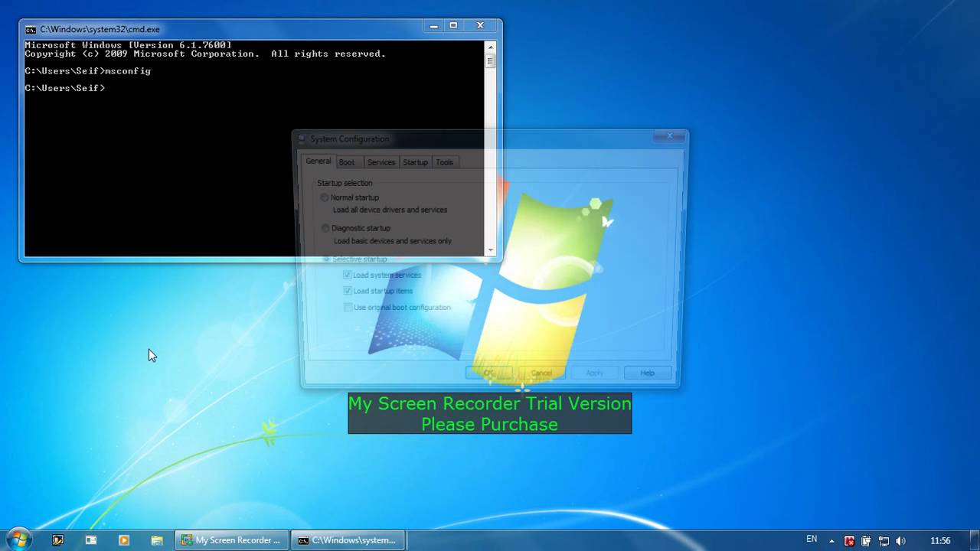Viewport: 980px width, 551px height.
Task: Click the cmd window scrollbar up arrow
Action: click(x=490, y=46)
